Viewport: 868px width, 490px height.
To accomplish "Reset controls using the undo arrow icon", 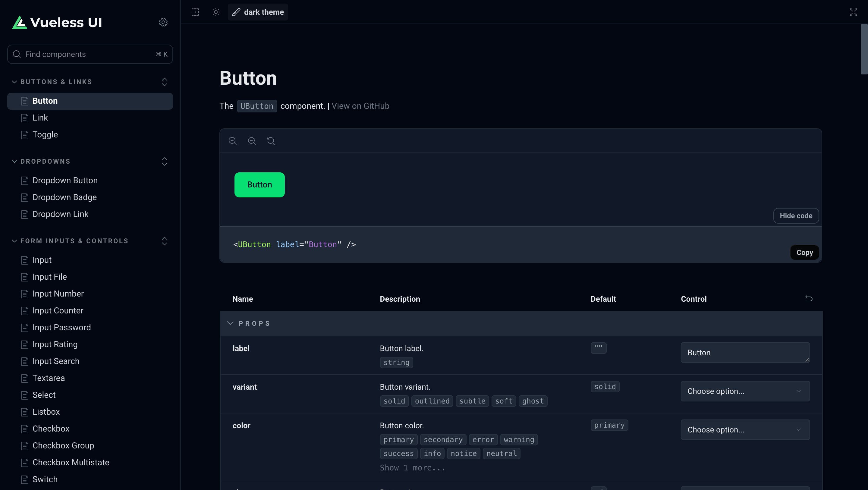I will tap(809, 299).
